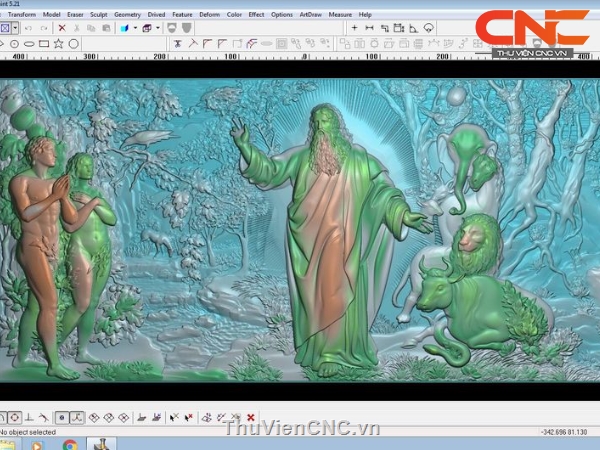
Task: Click the Redo arrow icon
Action: click(44, 28)
